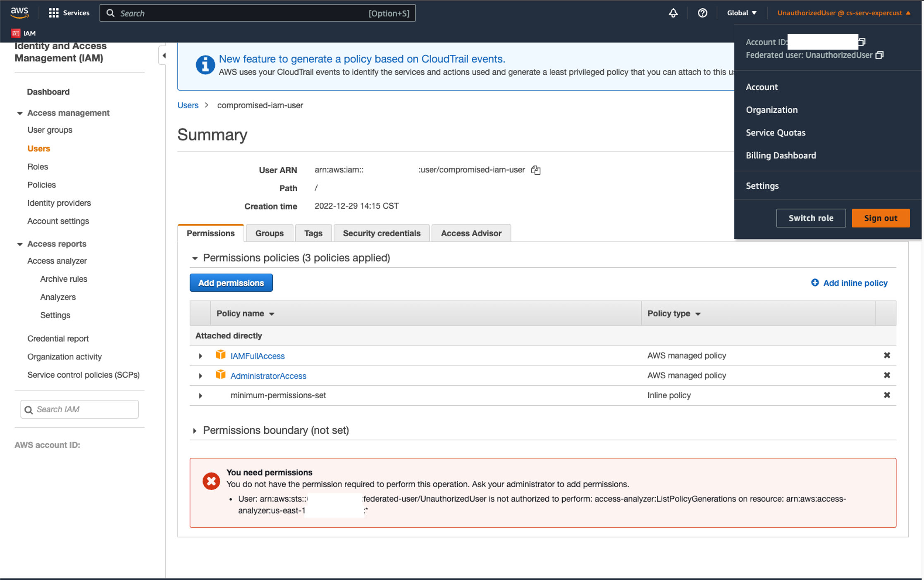Image resolution: width=924 pixels, height=580 pixels.
Task: Open the CloudTrail policy feature link
Action: (x=362, y=59)
